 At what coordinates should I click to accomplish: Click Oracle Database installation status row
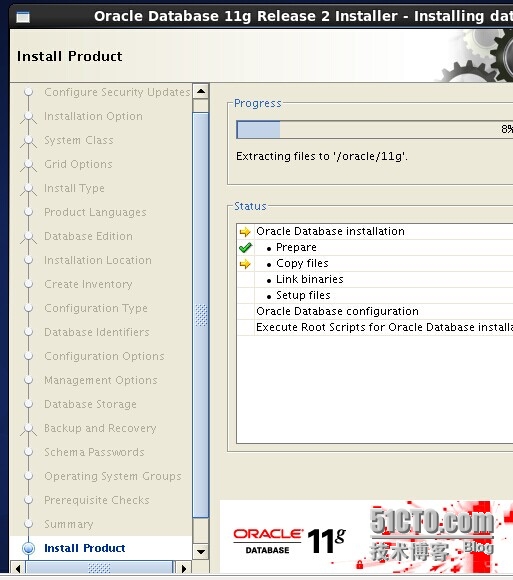[x=375, y=232]
